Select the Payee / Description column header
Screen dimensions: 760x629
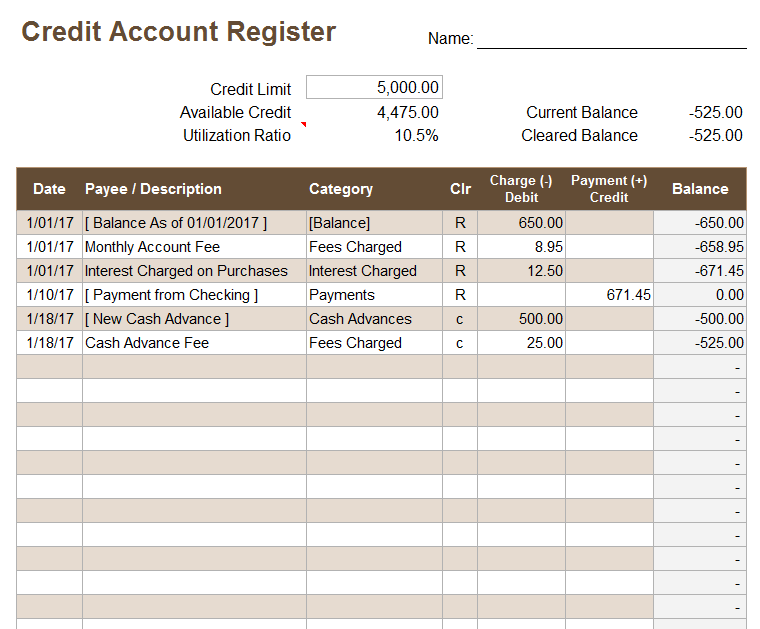[153, 189]
